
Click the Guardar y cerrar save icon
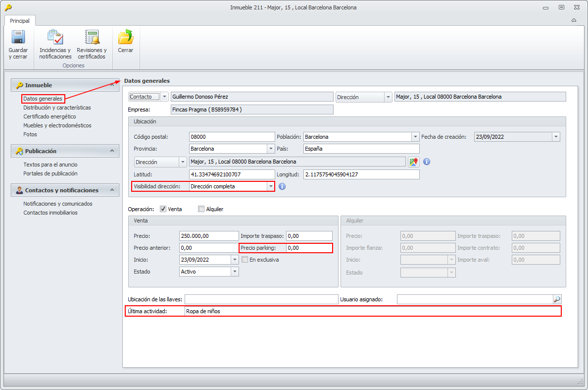[x=18, y=38]
